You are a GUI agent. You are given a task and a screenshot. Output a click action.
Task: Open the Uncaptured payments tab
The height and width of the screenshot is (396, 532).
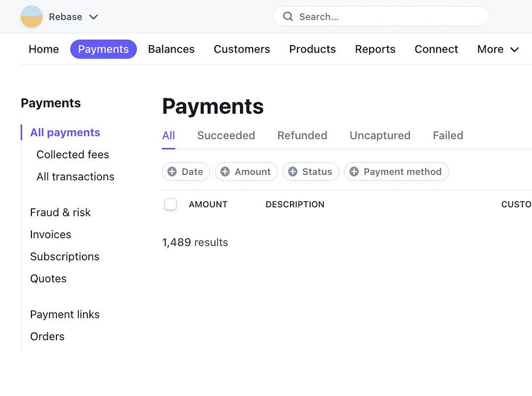pyautogui.click(x=380, y=136)
